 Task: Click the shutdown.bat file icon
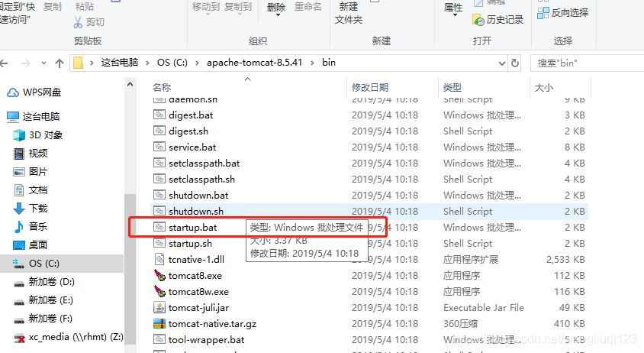point(159,195)
